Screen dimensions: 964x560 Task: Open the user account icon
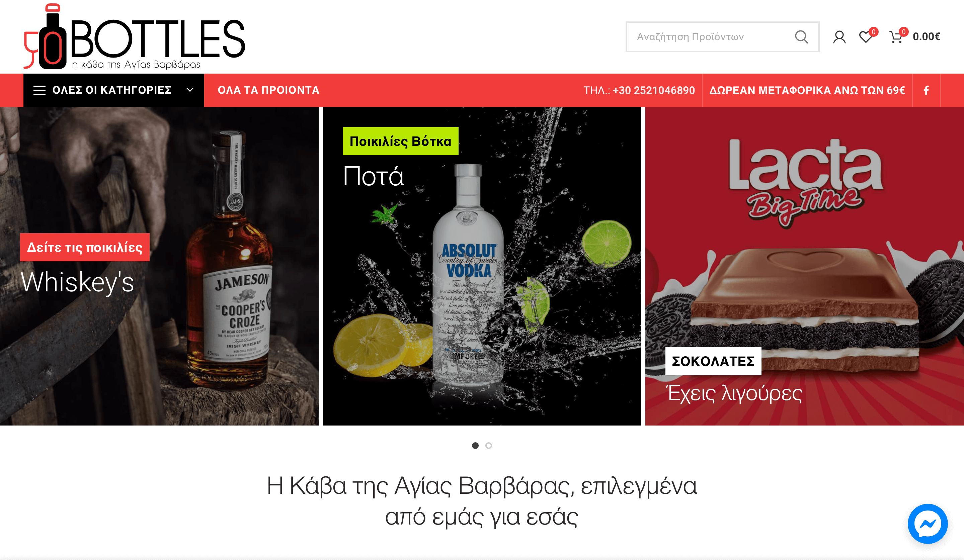pos(839,37)
